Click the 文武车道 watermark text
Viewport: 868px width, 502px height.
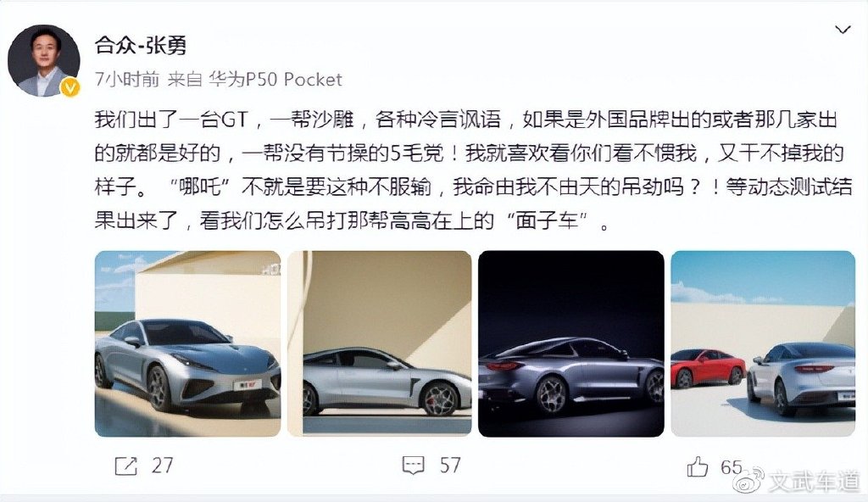(x=814, y=482)
